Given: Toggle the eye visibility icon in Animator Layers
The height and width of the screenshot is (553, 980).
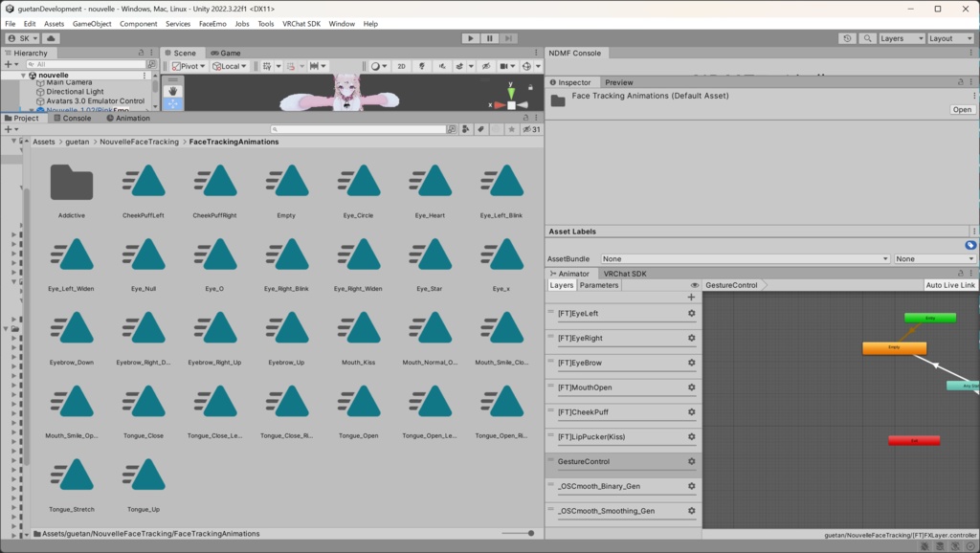Looking at the screenshot, I should (695, 284).
